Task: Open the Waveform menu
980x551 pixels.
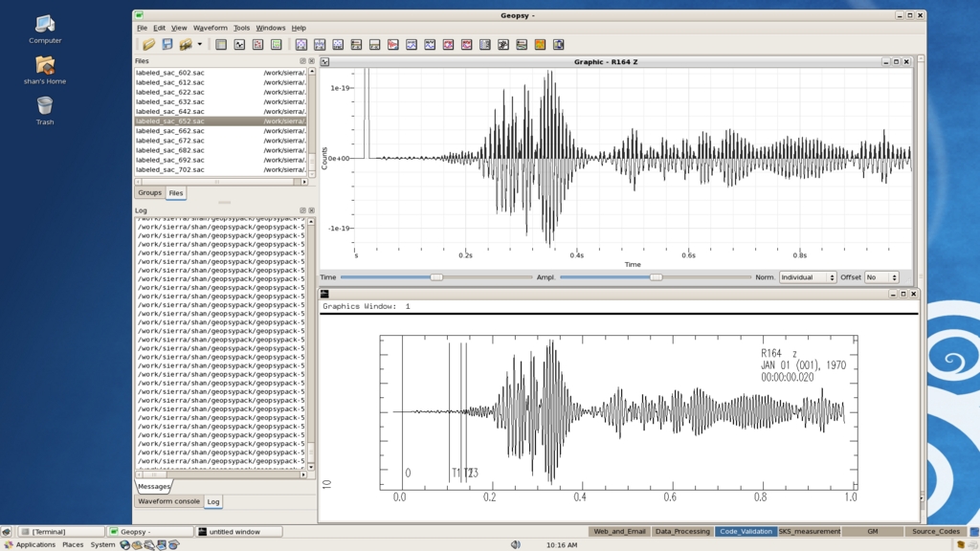Action: (x=211, y=28)
